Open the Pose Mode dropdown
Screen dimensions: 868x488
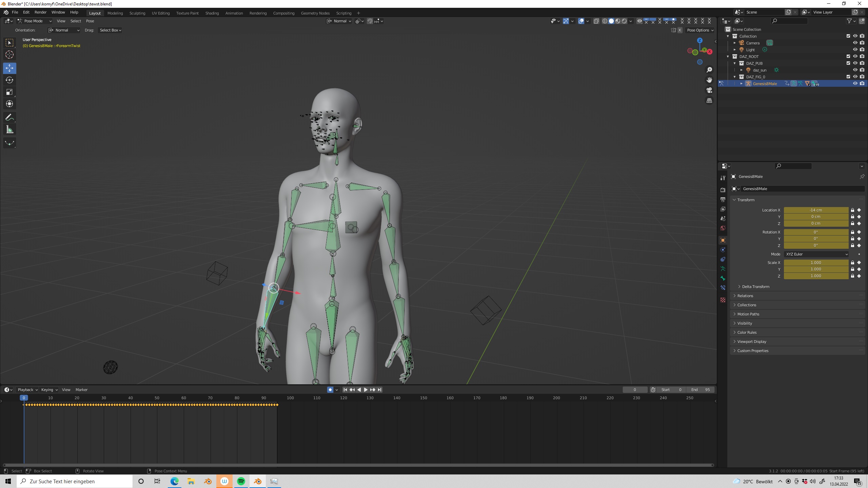(x=35, y=21)
